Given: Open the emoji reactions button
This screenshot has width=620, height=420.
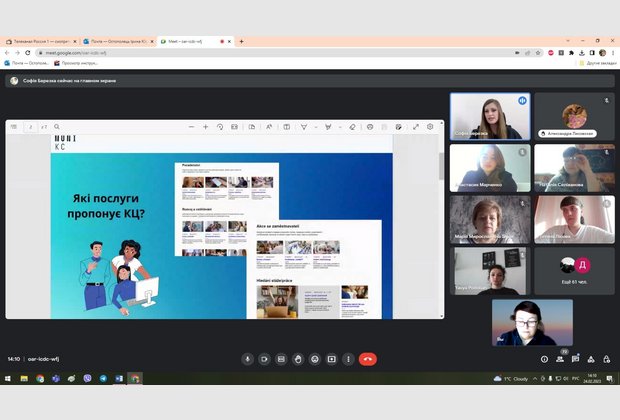Looking at the screenshot, I should tap(315, 359).
